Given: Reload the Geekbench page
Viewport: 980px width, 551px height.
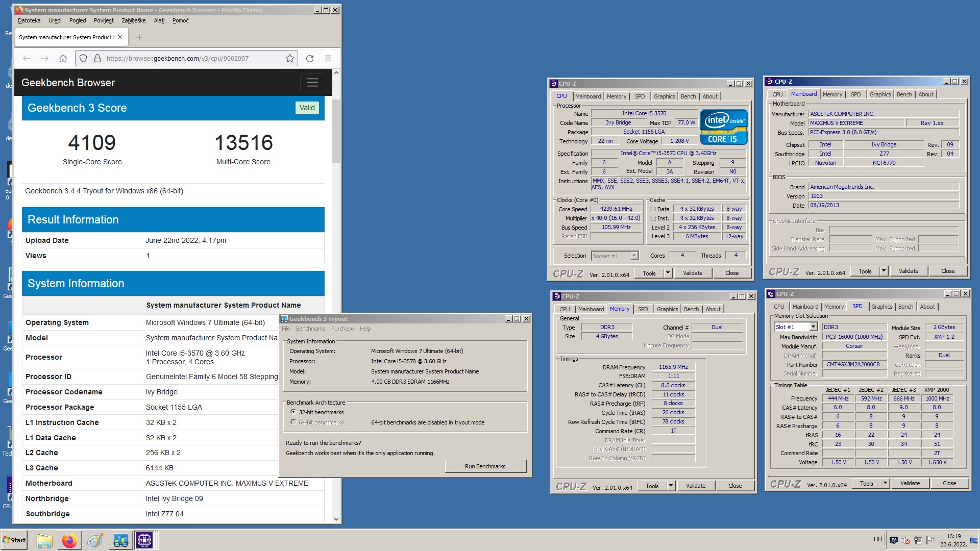Looking at the screenshot, I should coord(310,58).
